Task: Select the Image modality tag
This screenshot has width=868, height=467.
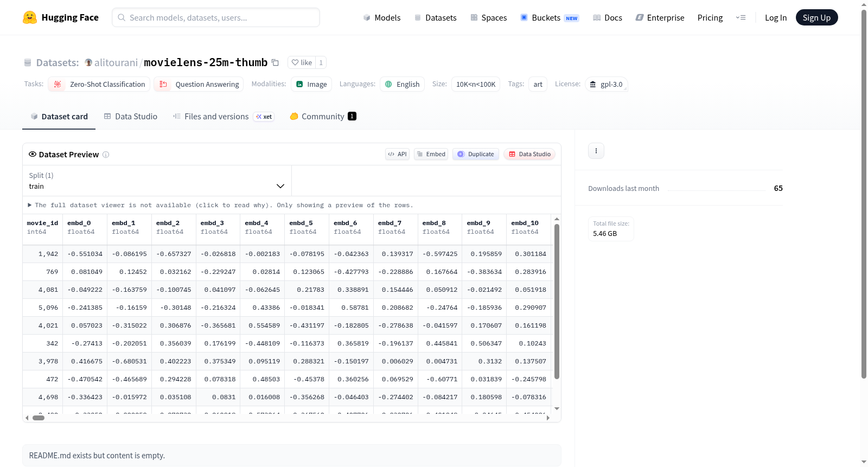Action: [x=311, y=84]
